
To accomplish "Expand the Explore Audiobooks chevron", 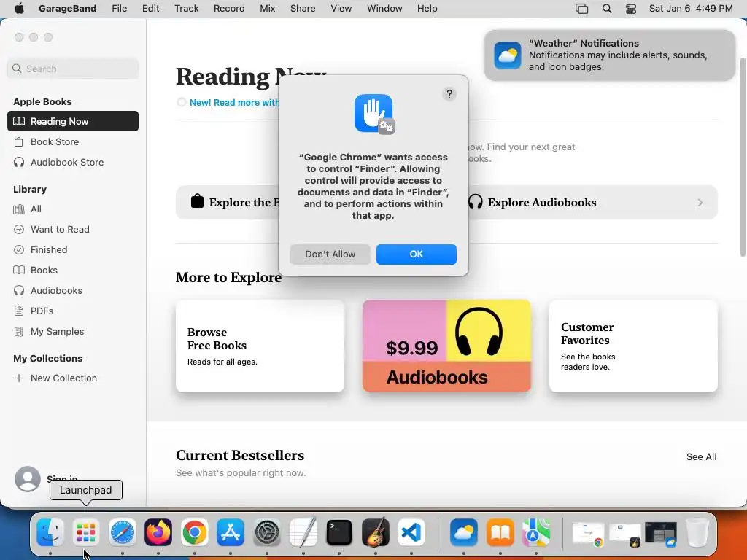I will click(700, 203).
